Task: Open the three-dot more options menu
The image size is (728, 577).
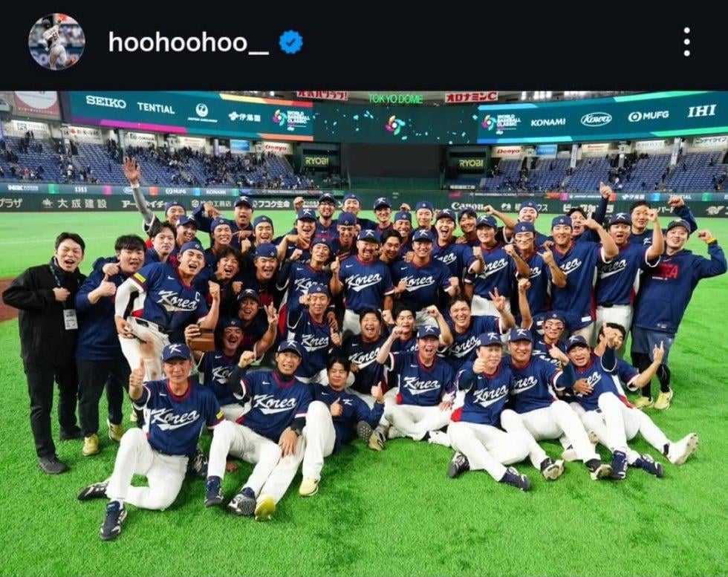Action: 686,42
